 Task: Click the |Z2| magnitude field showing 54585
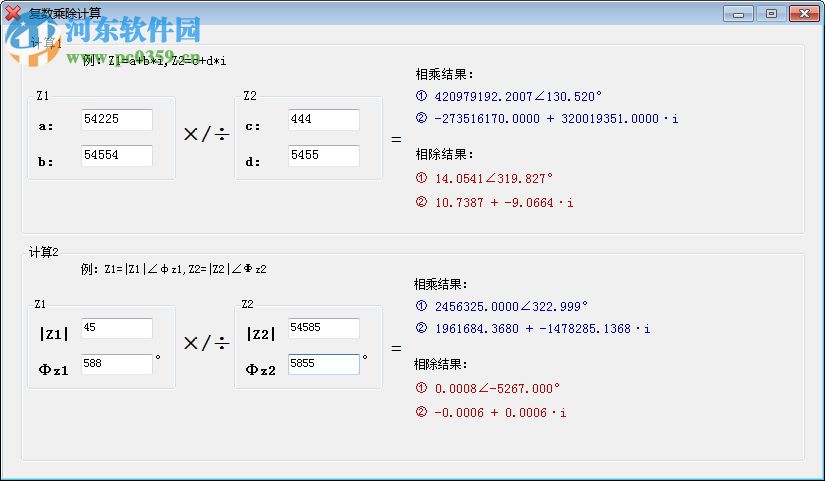[x=324, y=328]
